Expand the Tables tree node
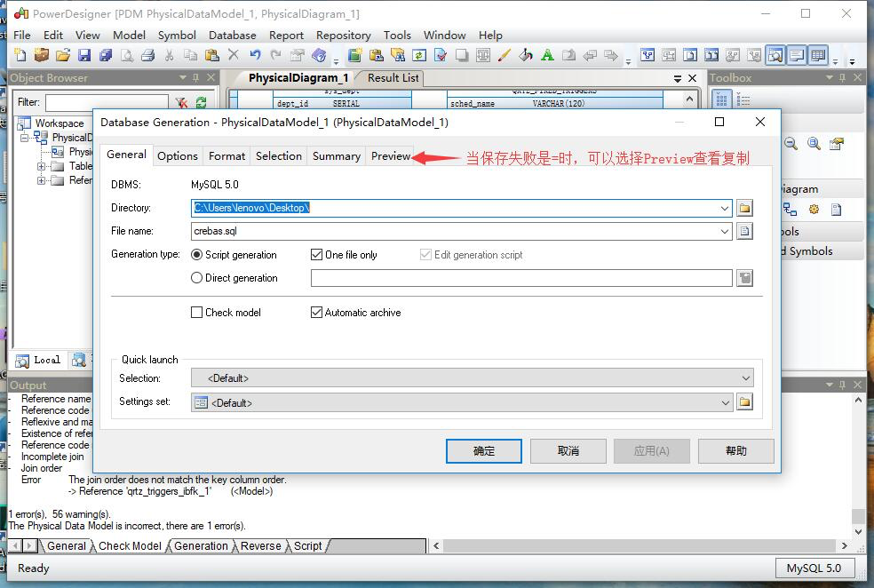Screen dimensions: 874x588 coord(41,166)
